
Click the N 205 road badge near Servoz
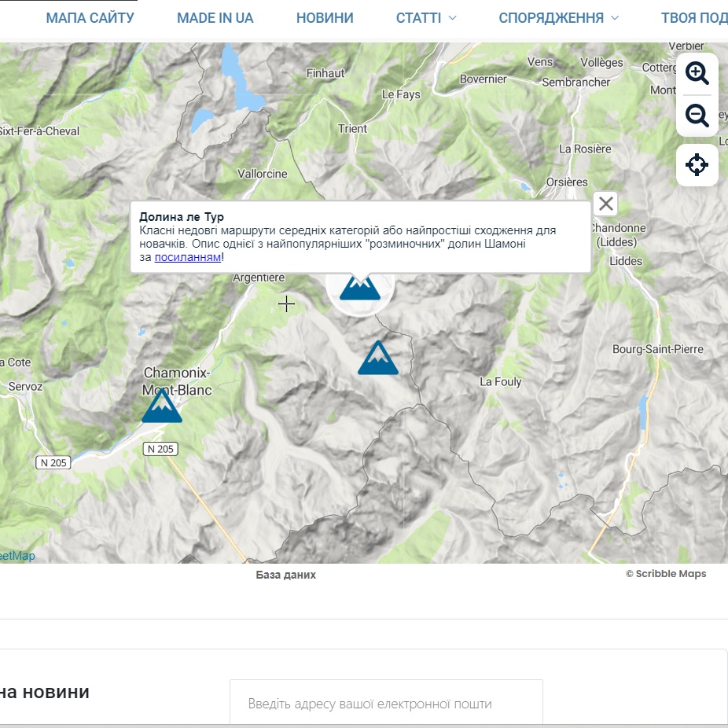[x=53, y=462]
